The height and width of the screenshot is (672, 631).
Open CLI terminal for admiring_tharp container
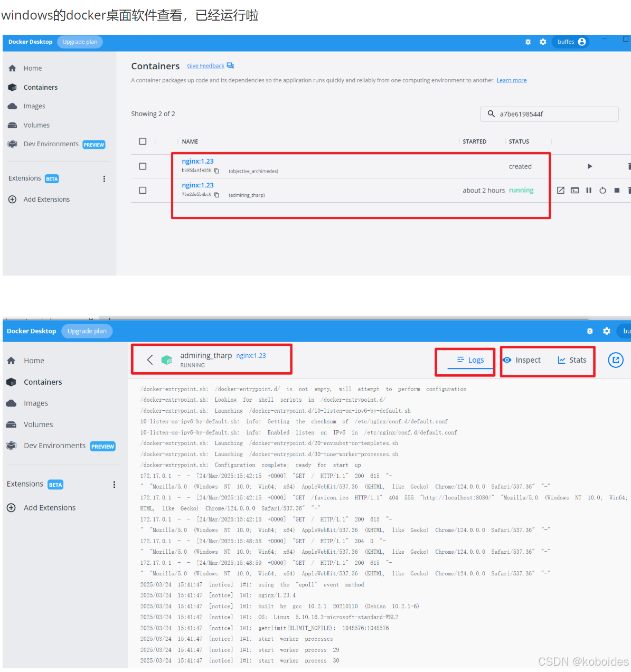[x=575, y=191]
